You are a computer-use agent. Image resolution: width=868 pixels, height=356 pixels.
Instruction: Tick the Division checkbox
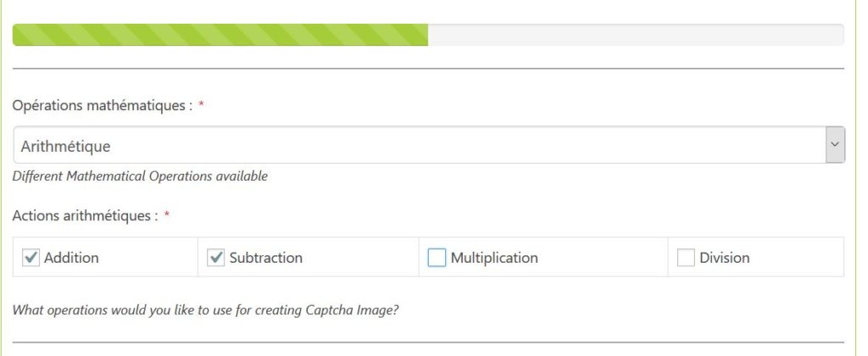[686, 258]
